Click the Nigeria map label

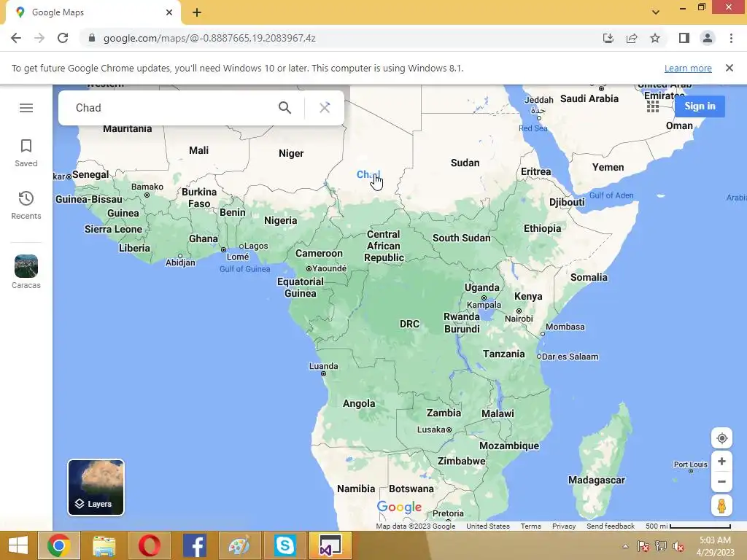(x=281, y=220)
